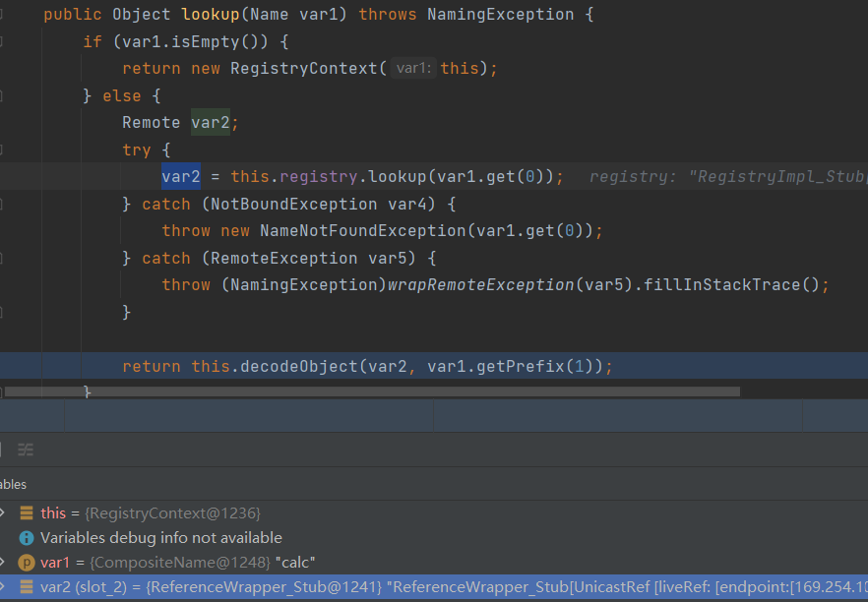Click the Trace Current Stream Chain icon
The width and height of the screenshot is (868, 602).
(x=25, y=449)
